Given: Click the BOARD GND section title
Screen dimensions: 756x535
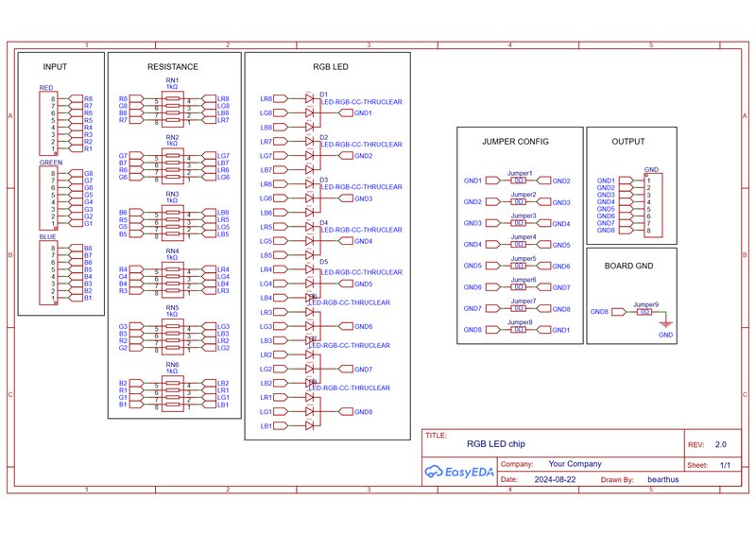Looking at the screenshot, I should (x=628, y=266).
